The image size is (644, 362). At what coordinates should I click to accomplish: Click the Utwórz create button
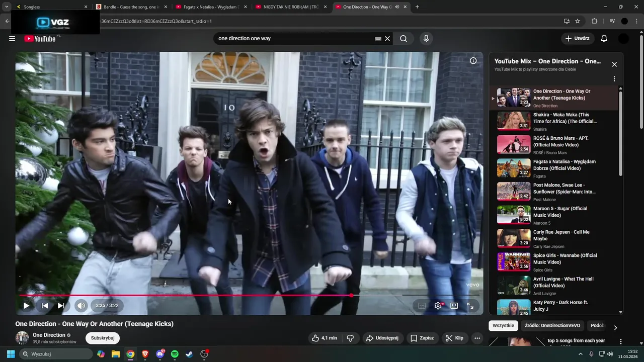(x=578, y=39)
